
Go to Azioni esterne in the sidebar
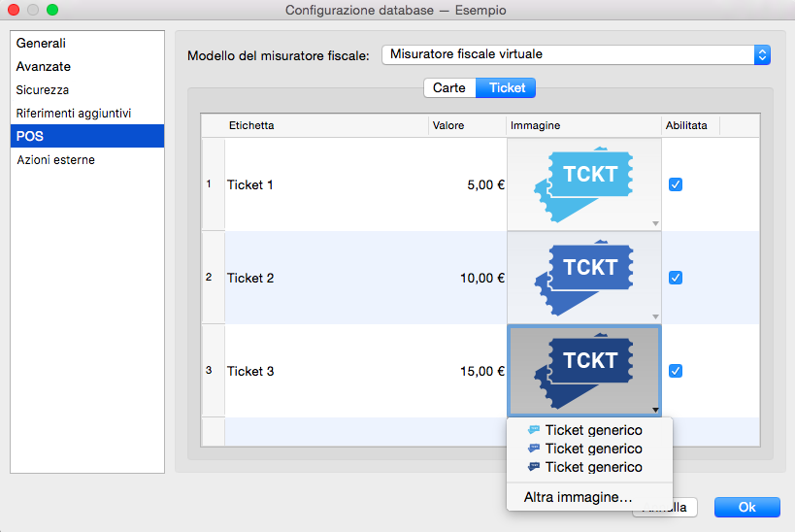coord(55,160)
